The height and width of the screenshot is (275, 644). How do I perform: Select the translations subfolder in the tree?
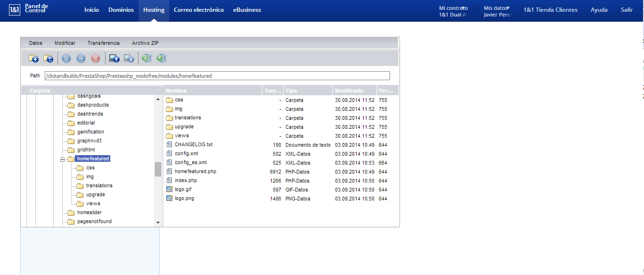coord(99,186)
